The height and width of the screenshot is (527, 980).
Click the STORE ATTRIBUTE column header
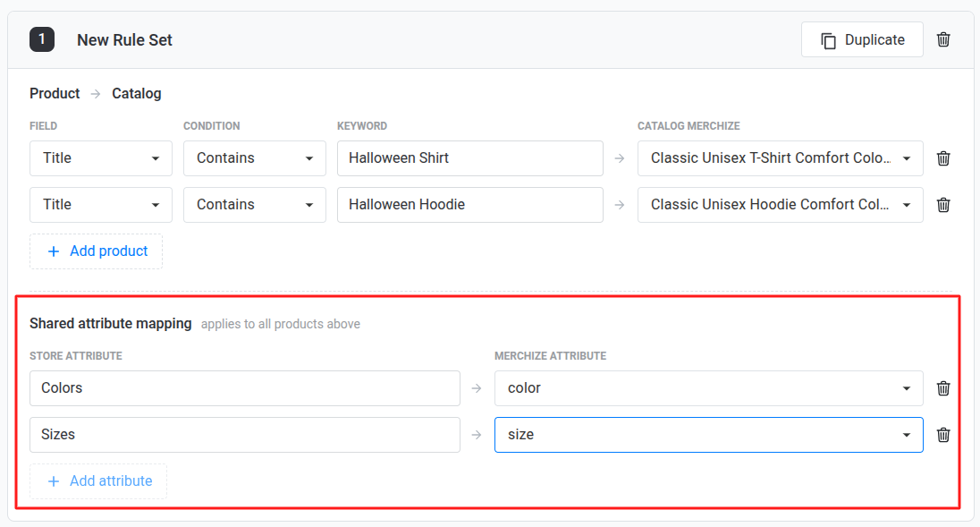[76, 356]
